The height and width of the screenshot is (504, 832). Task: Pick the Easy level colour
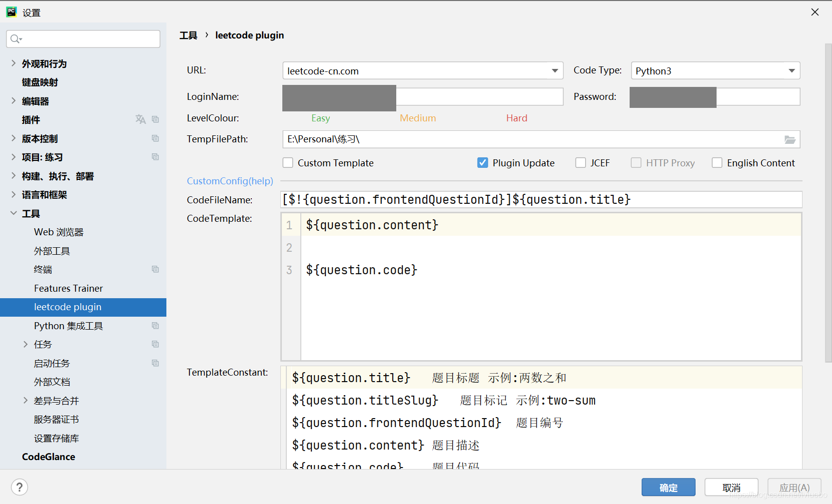[x=321, y=118]
